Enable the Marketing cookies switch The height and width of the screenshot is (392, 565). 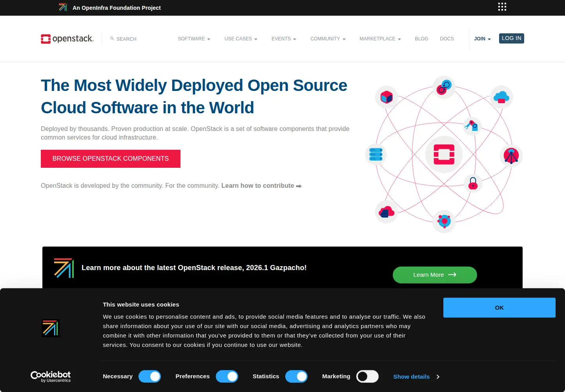[367, 376]
